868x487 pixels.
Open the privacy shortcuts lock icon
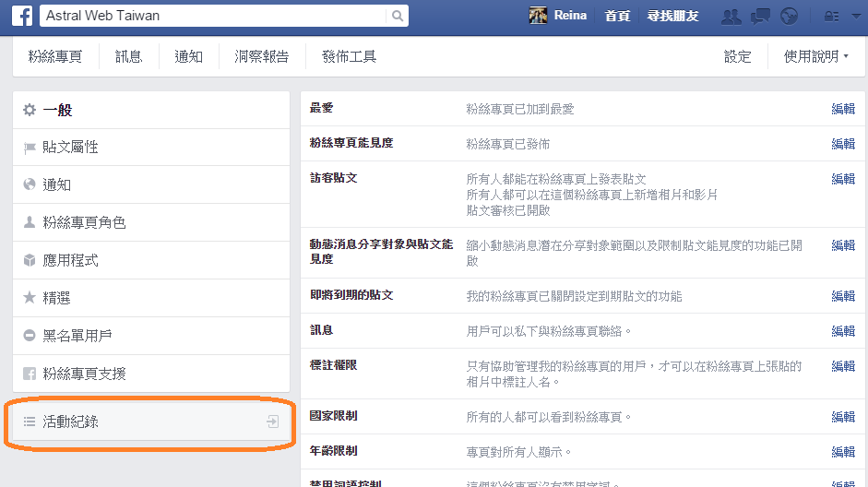click(x=831, y=16)
